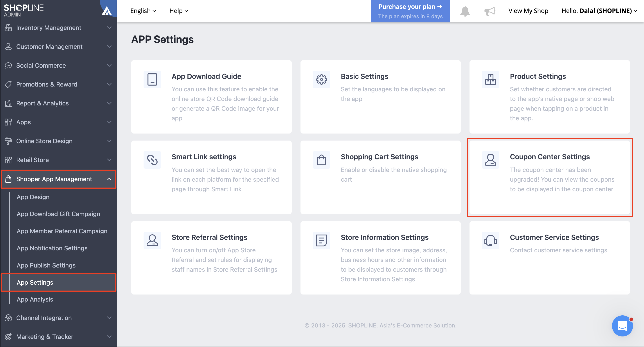Click the Smart Link chain icon
Screen dimensions: 644x347
tap(152, 160)
